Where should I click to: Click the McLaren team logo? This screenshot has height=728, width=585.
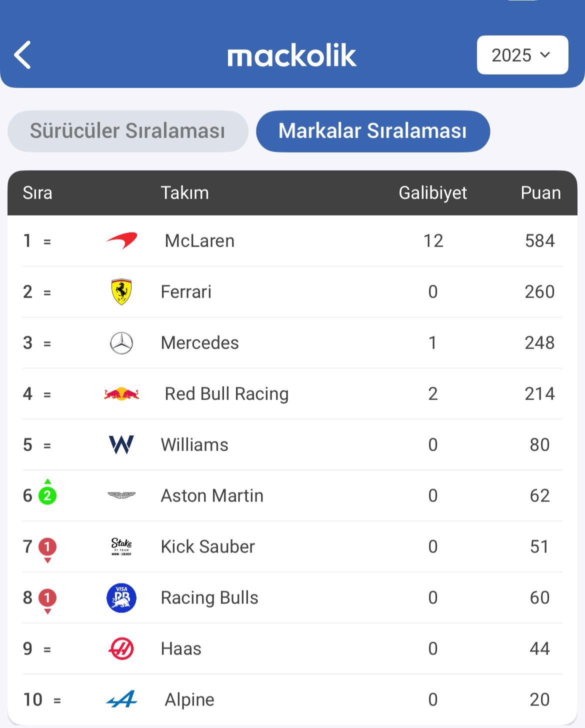pyautogui.click(x=121, y=240)
